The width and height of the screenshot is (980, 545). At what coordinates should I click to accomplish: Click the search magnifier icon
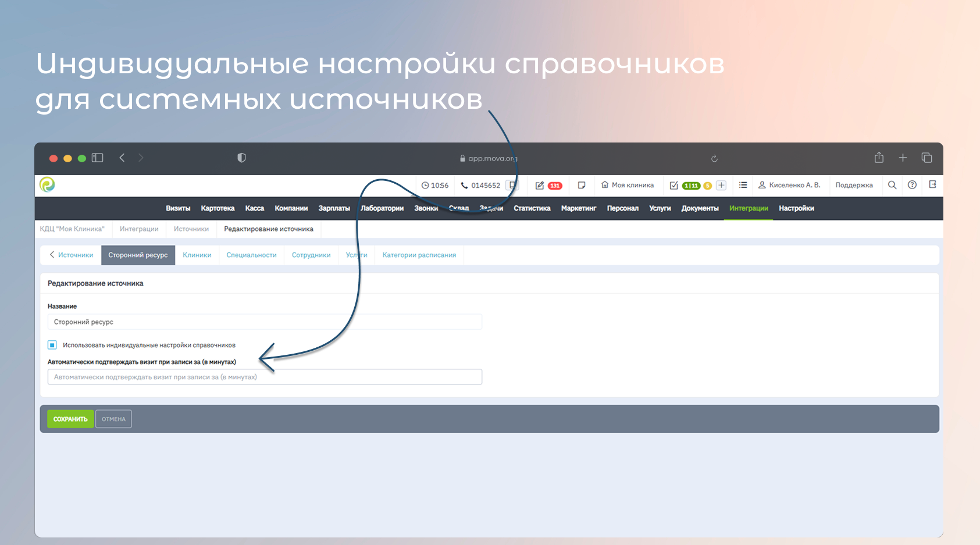(x=892, y=185)
